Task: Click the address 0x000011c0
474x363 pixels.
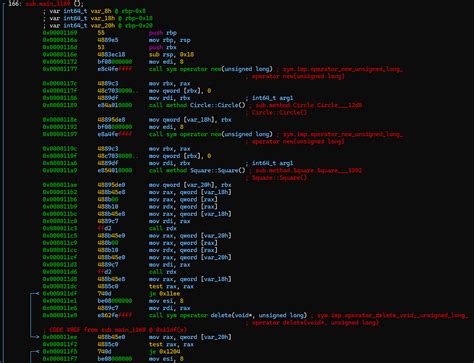Action: pyautogui.click(x=60, y=221)
